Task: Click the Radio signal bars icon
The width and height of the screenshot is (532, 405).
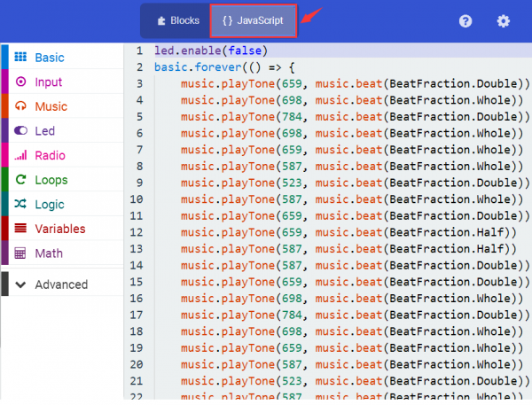Action: click(20, 155)
